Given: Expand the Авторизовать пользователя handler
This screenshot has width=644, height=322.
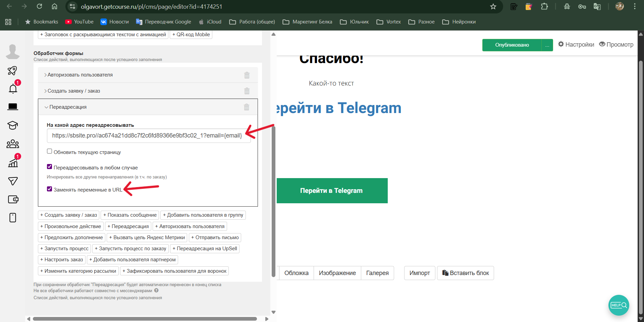Looking at the screenshot, I should pyautogui.click(x=80, y=75).
